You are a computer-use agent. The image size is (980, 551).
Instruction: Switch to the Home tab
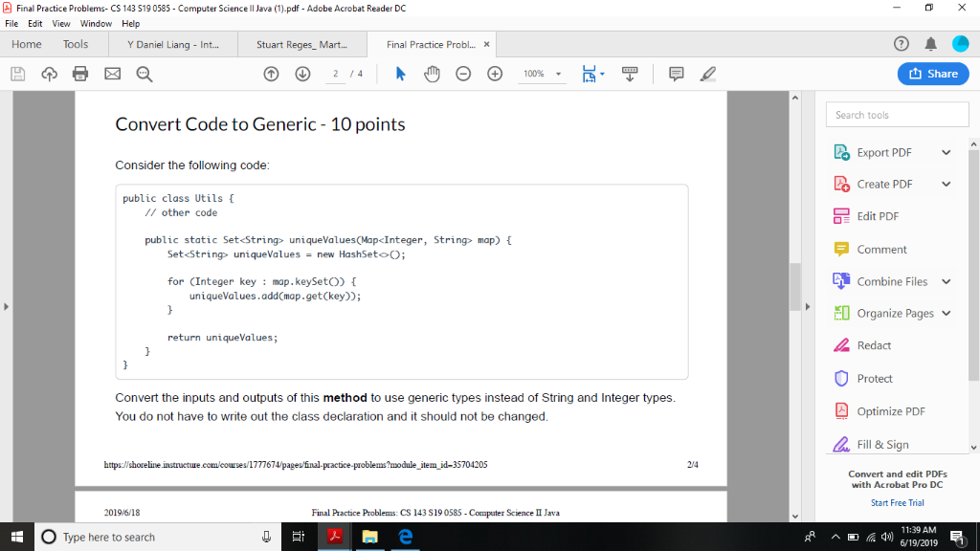coord(26,43)
